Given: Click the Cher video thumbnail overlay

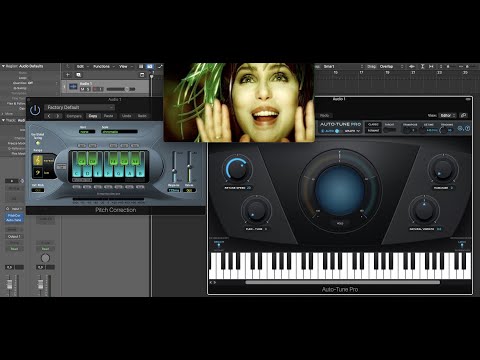Looking at the screenshot, I should click(x=239, y=103).
